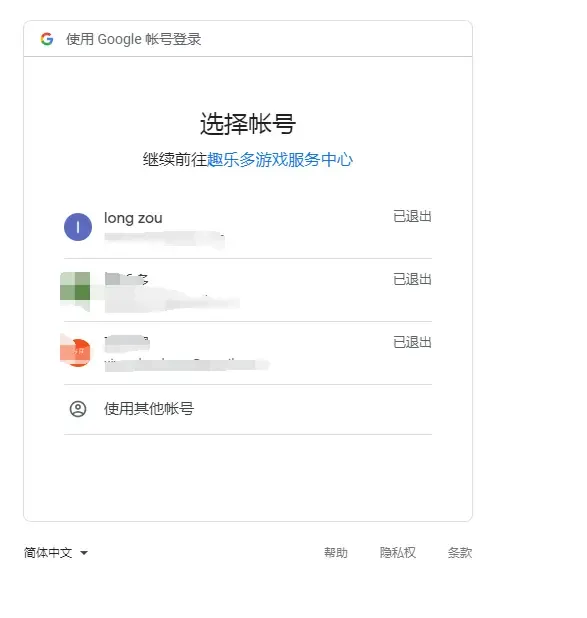Open the 条款 terms link

[x=460, y=553]
